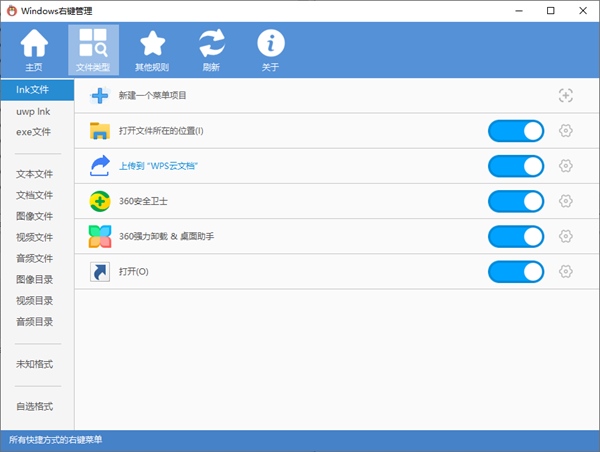Turn off the 上传到 WPS云文档 switch

[x=516, y=166]
